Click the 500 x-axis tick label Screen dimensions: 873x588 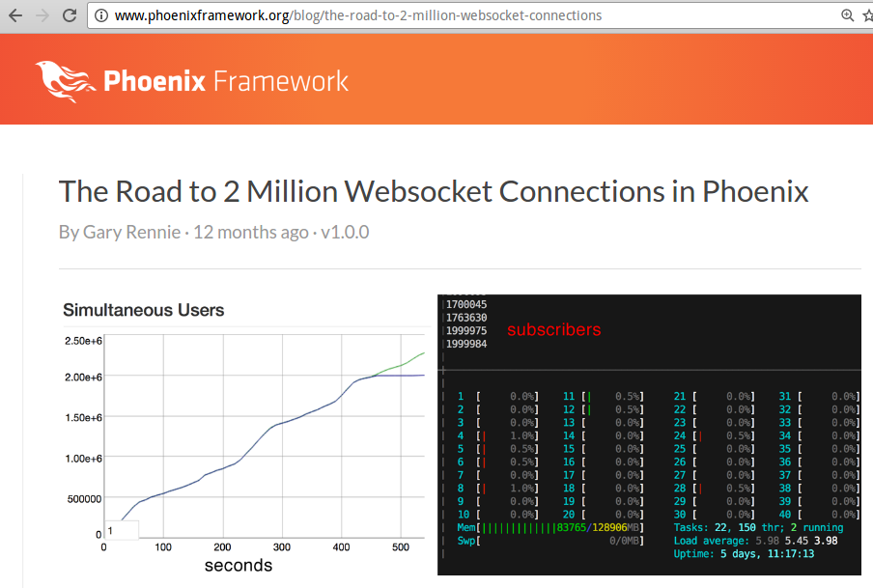pyautogui.click(x=401, y=547)
